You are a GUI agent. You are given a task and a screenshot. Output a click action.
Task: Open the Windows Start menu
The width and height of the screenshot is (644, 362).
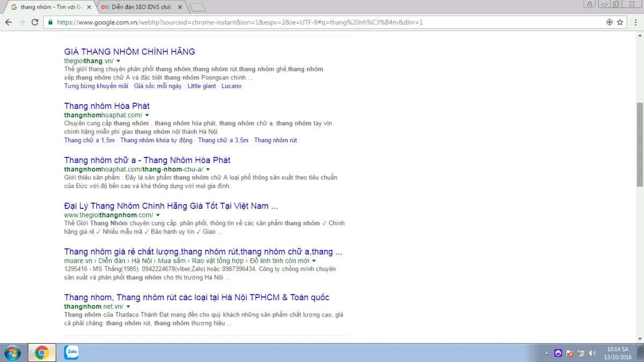coord(12,352)
